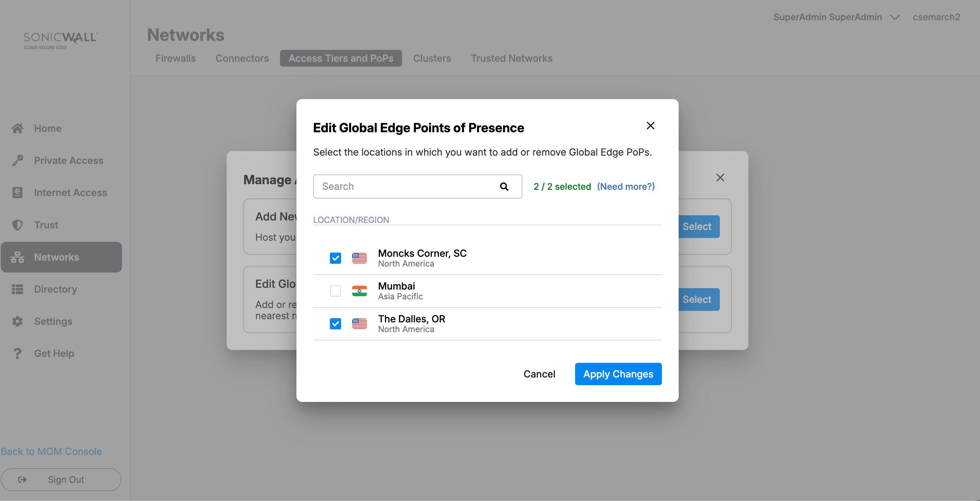Switch to the Firewalls tab
The height and width of the screenshot is (501, 980).
(x=175, y=58)
